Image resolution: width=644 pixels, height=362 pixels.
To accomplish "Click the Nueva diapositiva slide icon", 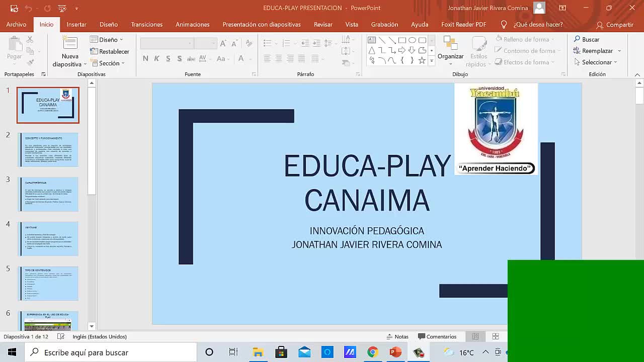I will [70, 43].
